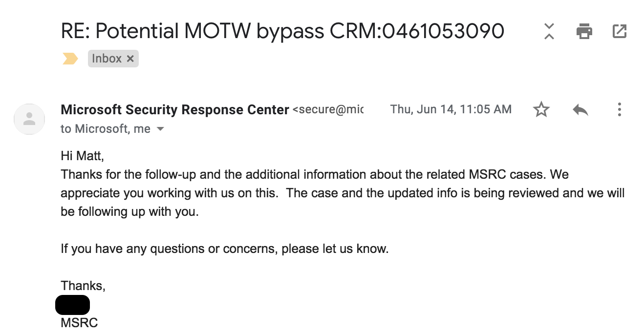644x334 pixels.
Task: Click the "Hi Matt," greeting line
Action: pyautogui.click(x=82, y=156)
